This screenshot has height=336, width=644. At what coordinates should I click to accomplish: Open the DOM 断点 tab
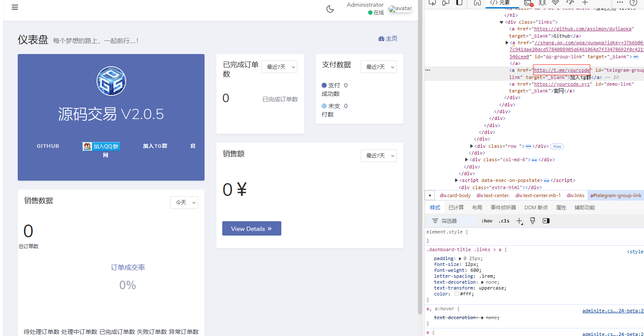[536, 207]
